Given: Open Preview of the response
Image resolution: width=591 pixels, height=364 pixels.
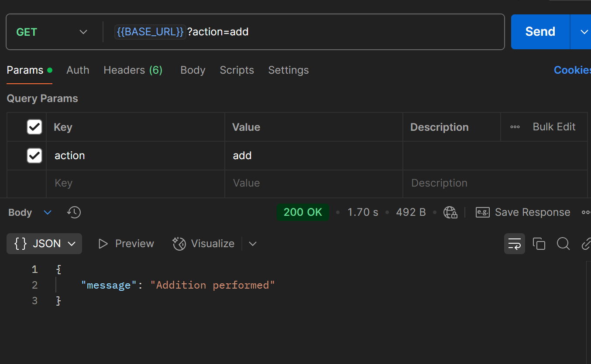Looking at the screenshot, I should click(x=126, y=244).
